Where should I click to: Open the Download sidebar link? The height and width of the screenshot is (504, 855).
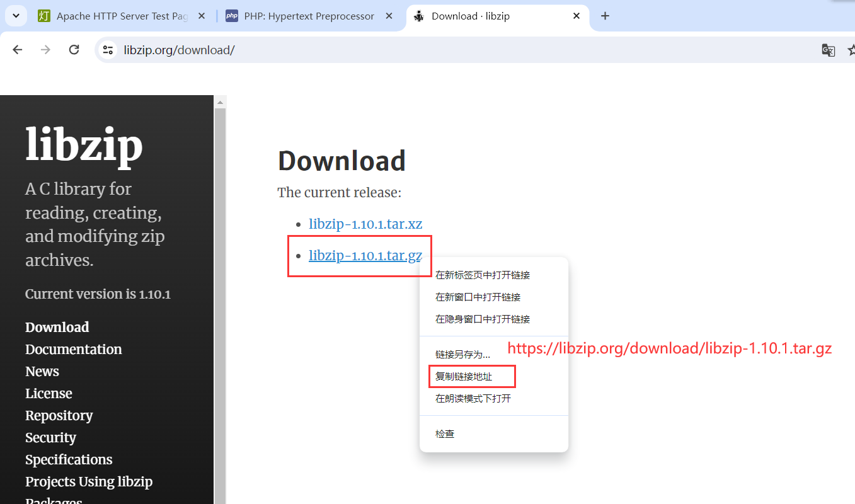tap(57, 327)
